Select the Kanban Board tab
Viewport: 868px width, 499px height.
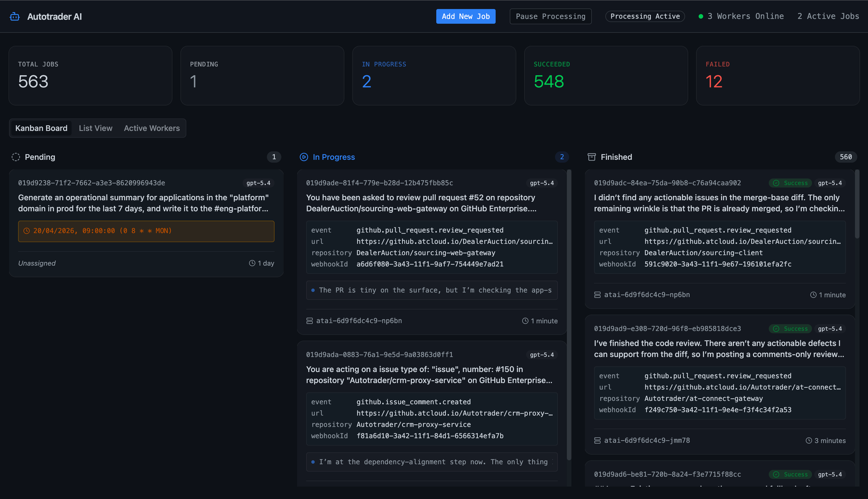pyautogui.click(x=41, y=128)
